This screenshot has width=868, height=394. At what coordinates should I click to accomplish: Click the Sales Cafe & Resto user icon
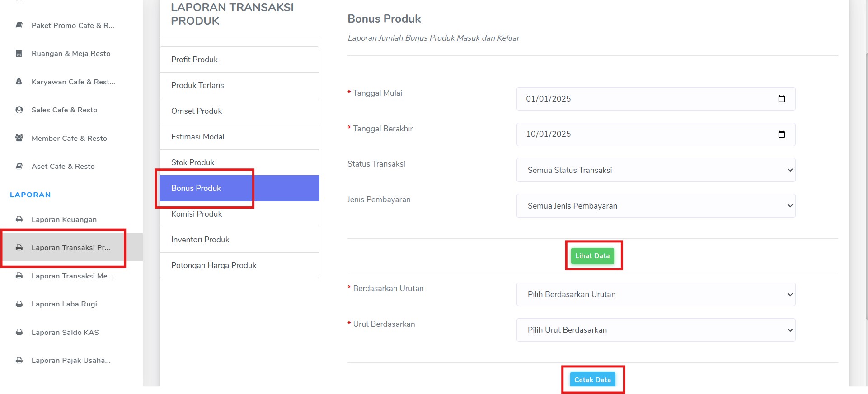(x=19, y=110)
